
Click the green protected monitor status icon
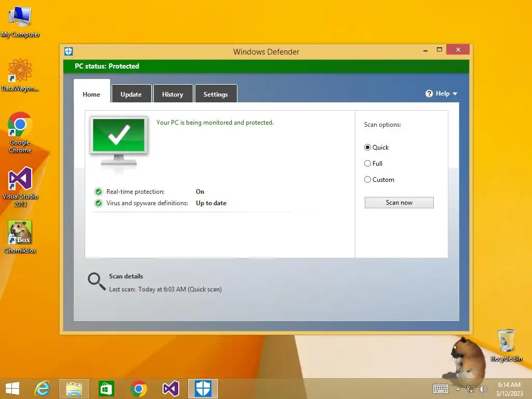coord(118,142)
